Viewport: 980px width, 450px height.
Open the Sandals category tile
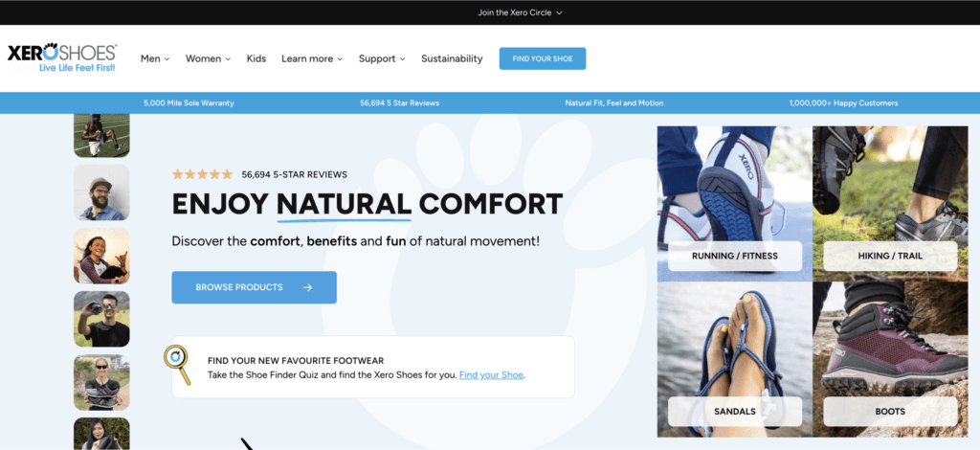[735, 359]
